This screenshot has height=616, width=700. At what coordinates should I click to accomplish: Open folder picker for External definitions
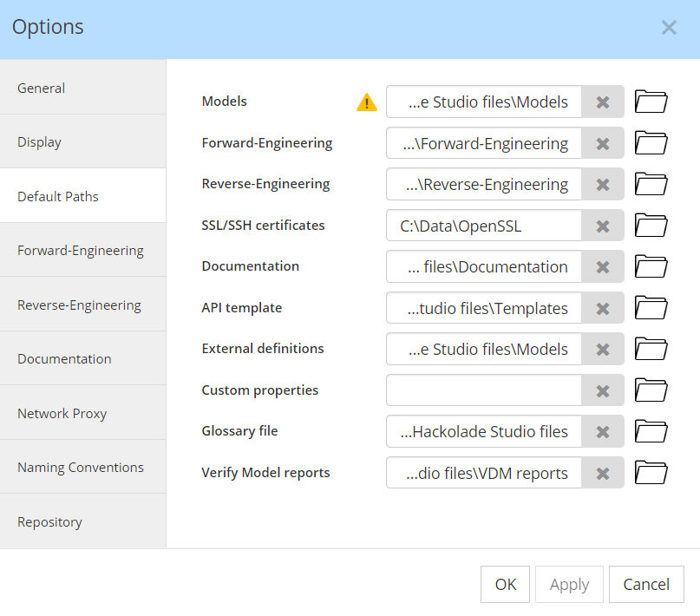coord(651,349)
